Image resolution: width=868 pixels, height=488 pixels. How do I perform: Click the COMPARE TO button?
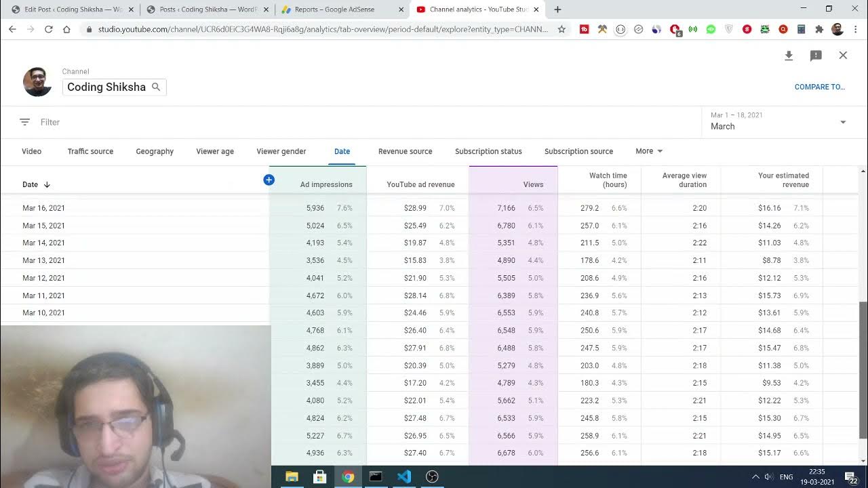(x=819, y=87)
